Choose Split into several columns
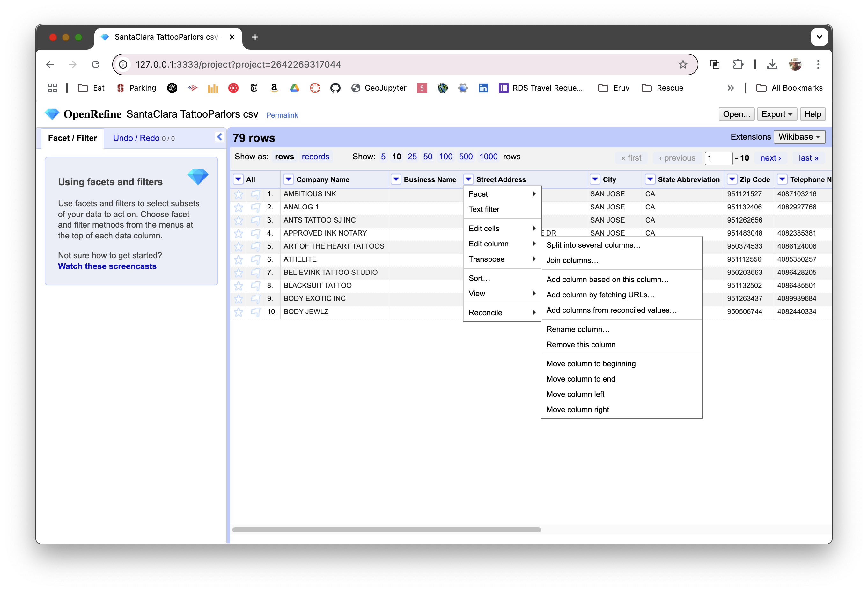This screenshot has height=591, width=868. pyautogui.click(x=593, y=245)
